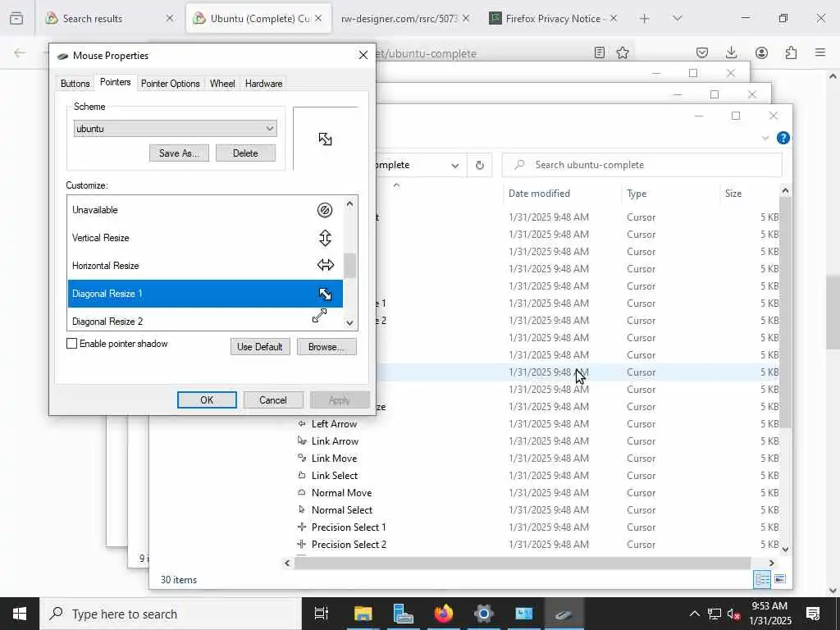Open the Save to Pocket icon
The width and height of the screenshot is (840, 630).
pos(702,52)
